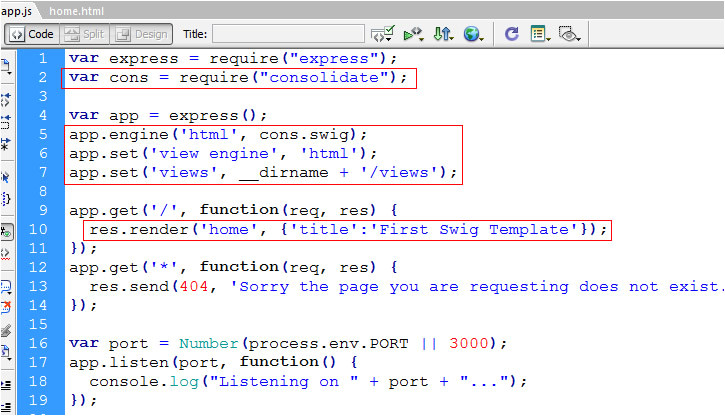Click line number 16 in gutter

pos(38,343)
